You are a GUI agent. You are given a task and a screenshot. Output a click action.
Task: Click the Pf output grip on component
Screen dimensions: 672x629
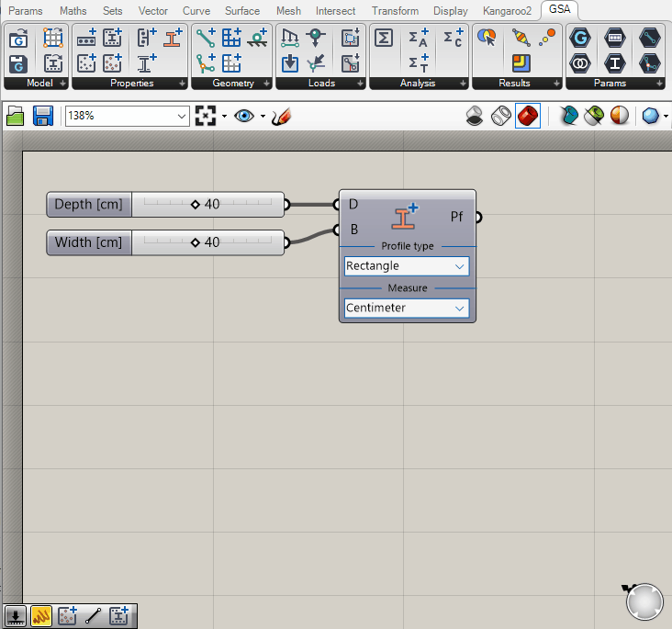tap(477, 217)
